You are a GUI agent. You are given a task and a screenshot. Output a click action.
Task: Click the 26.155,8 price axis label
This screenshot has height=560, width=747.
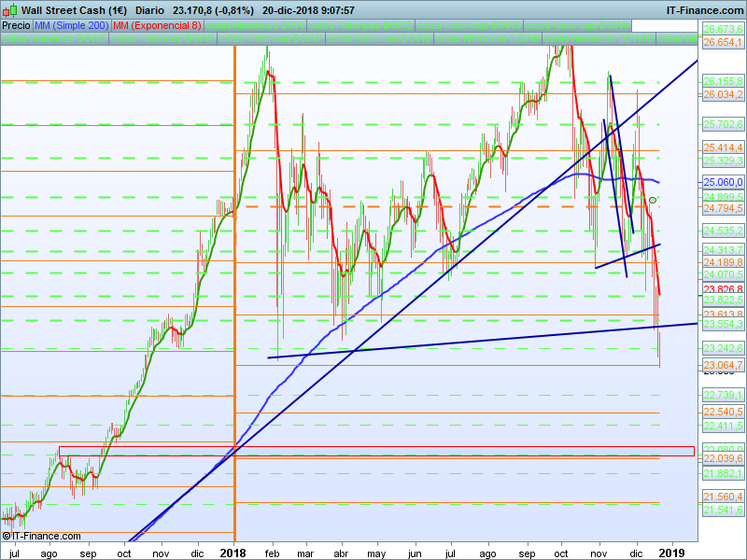pos(723,81)
